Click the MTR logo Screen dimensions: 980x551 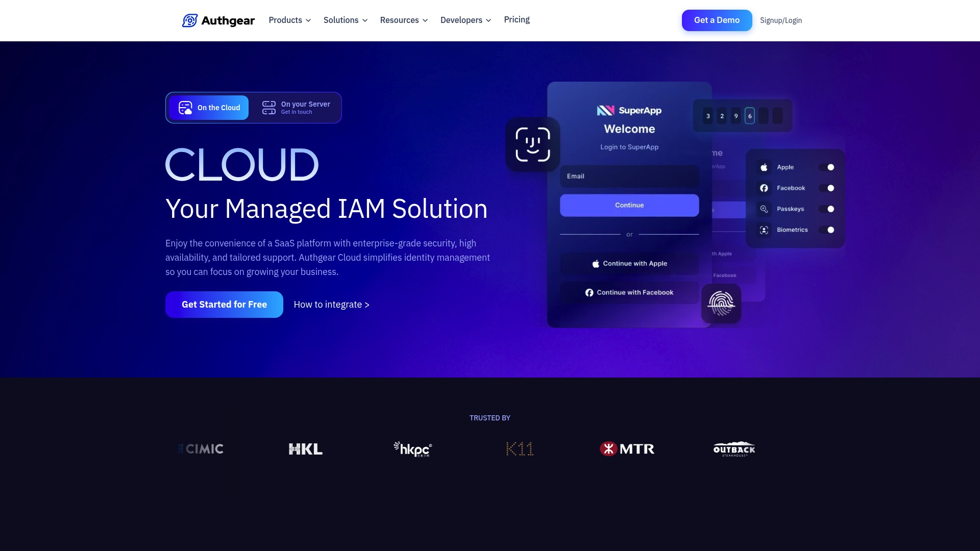tap(627, 449)
